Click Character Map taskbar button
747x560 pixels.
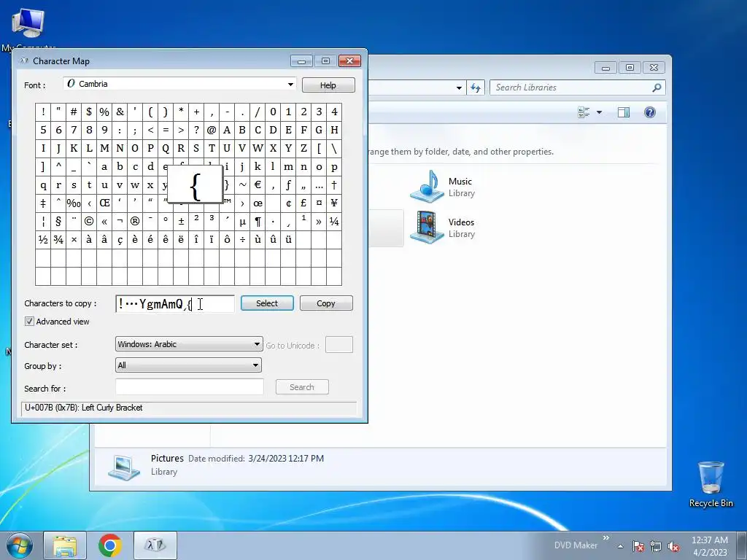coord(155,545)
